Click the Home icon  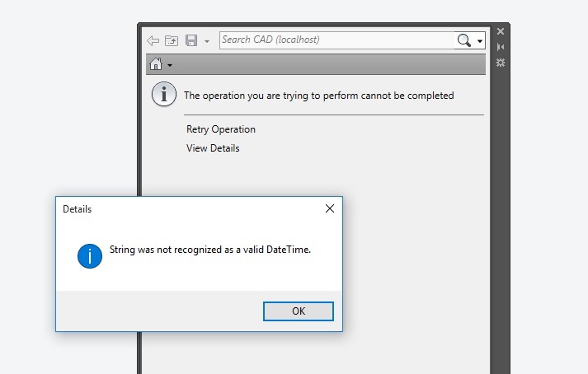click(155, 64)
